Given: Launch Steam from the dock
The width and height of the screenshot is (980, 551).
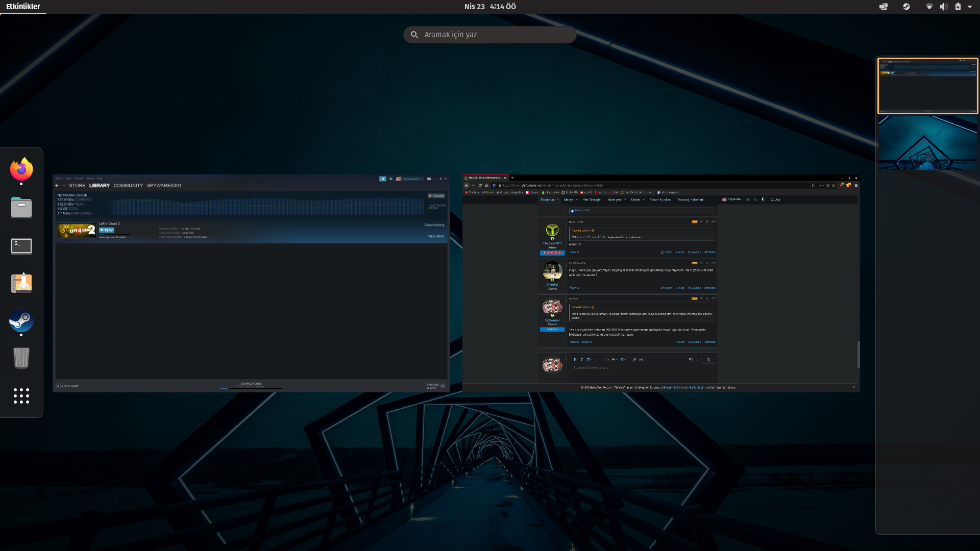Looking at the screenshot, I should point(21,321).
